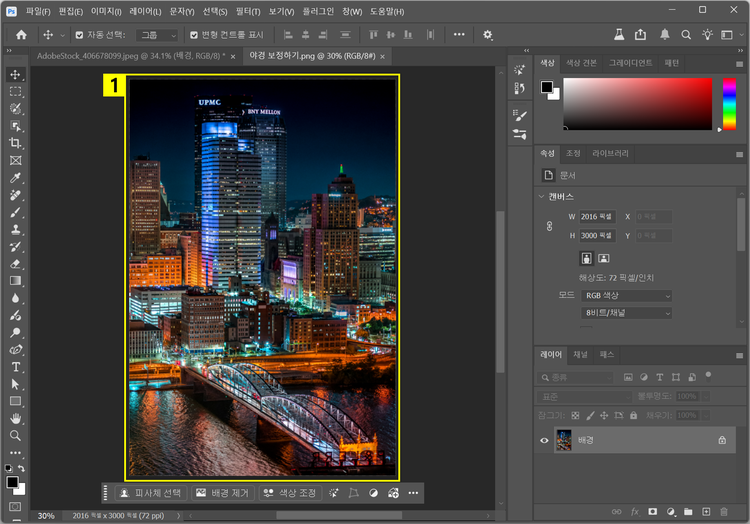Image resolution: width=750 pixels, height=524 pixels.
Task: Click the Eraser tool icon
Action: point(15,264)
